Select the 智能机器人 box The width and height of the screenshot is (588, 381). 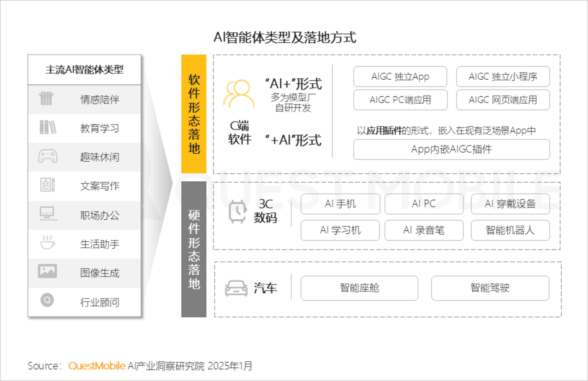[510, 230]
